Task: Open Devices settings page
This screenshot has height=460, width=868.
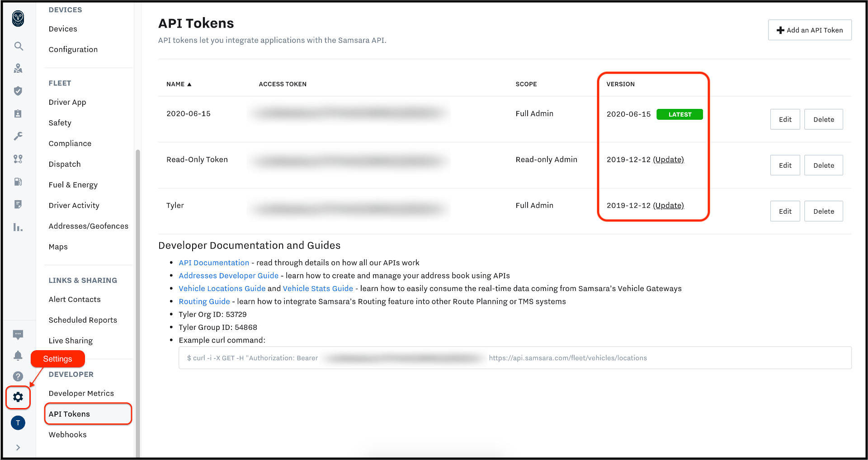Action: pos(63,29)
